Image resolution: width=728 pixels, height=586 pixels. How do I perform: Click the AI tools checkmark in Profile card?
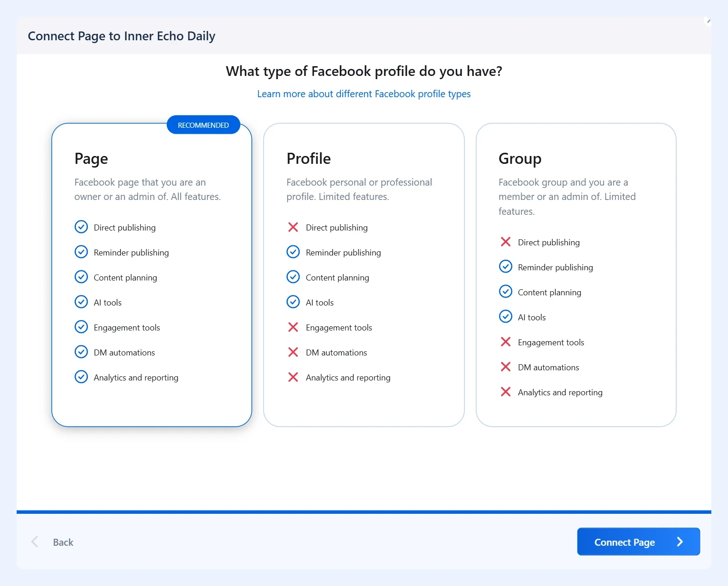tap(293, 302)
